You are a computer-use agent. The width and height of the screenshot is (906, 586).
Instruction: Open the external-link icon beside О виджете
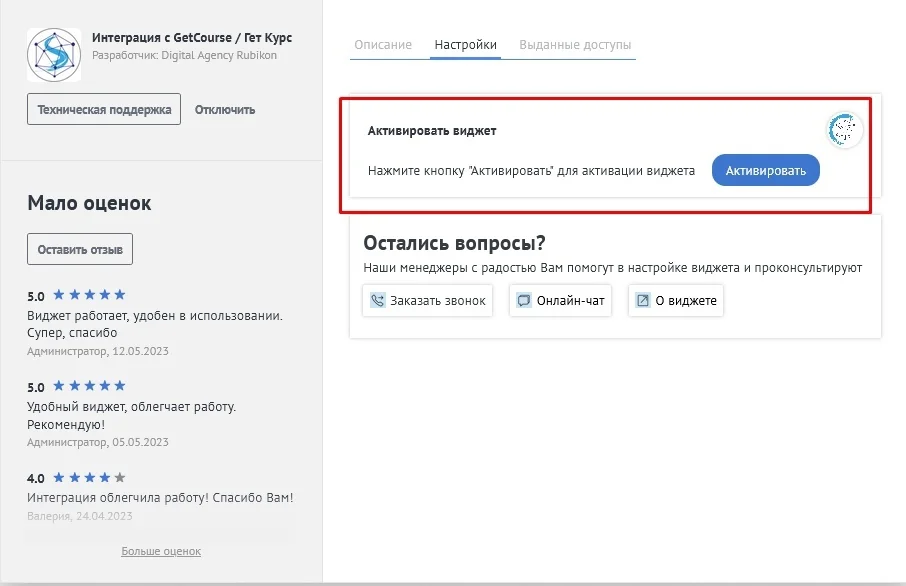(641, 299)
